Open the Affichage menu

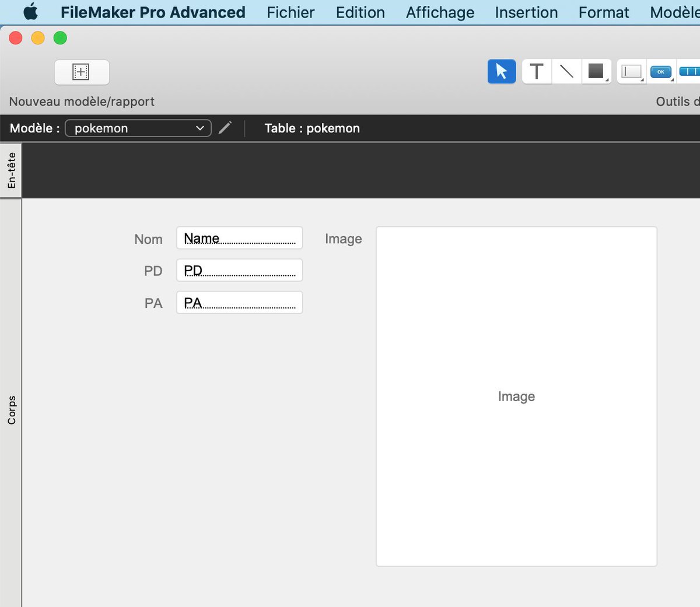pos(440,12)
